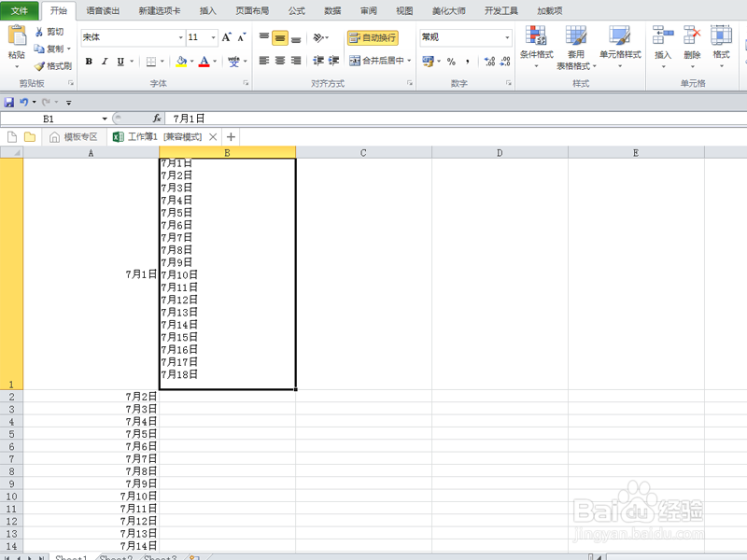
Task: Open the 文件 file tab
Action: (x=20, y=10)
